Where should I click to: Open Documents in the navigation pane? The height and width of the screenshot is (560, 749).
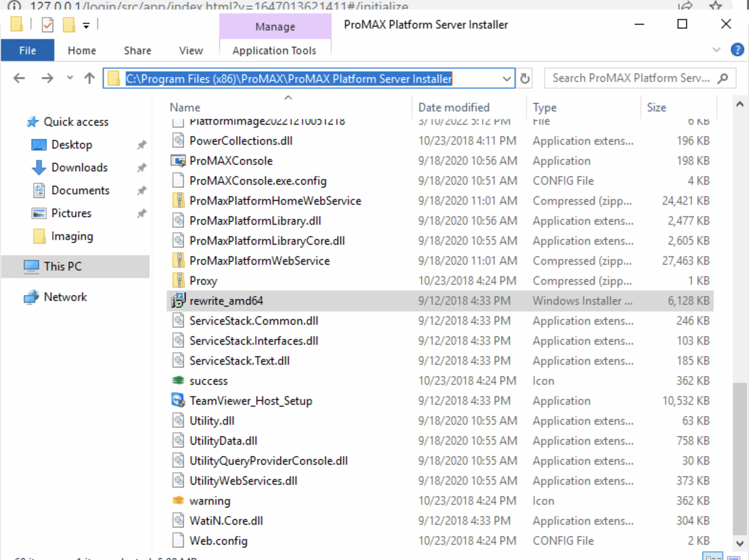pos(80,190)
